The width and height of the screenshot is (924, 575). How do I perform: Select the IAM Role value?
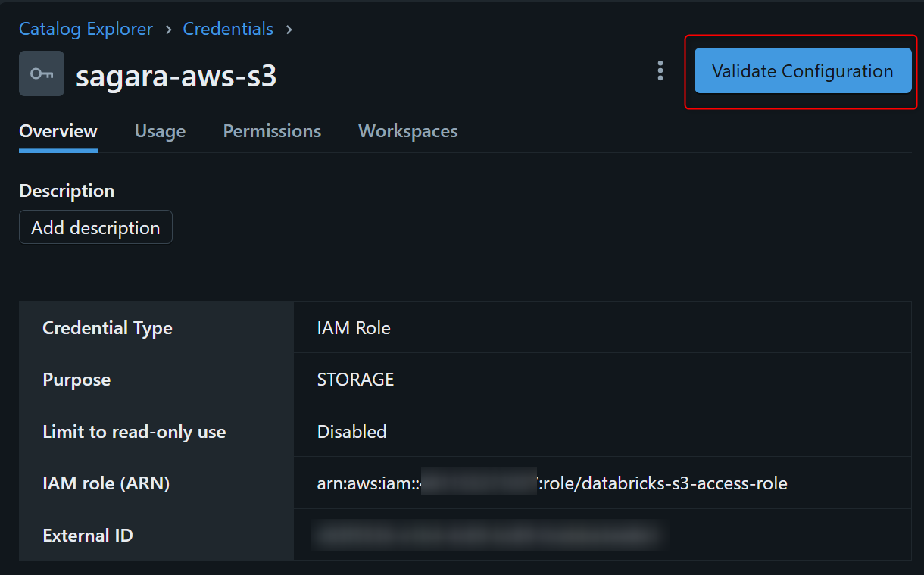click(x=354, y=328)
